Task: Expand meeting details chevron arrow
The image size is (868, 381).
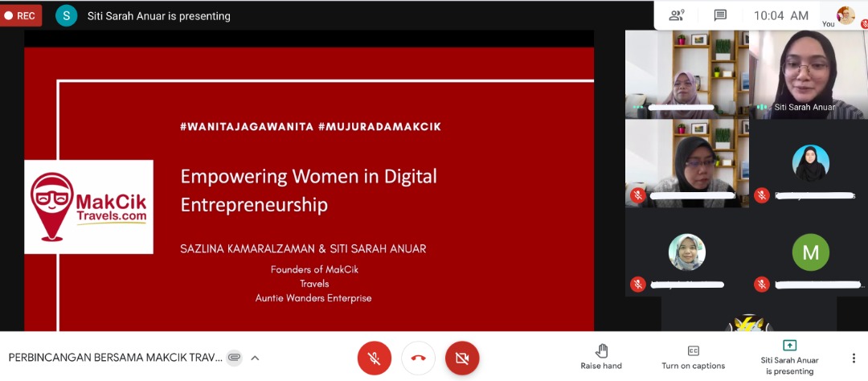Action: (x=255, y=358)
